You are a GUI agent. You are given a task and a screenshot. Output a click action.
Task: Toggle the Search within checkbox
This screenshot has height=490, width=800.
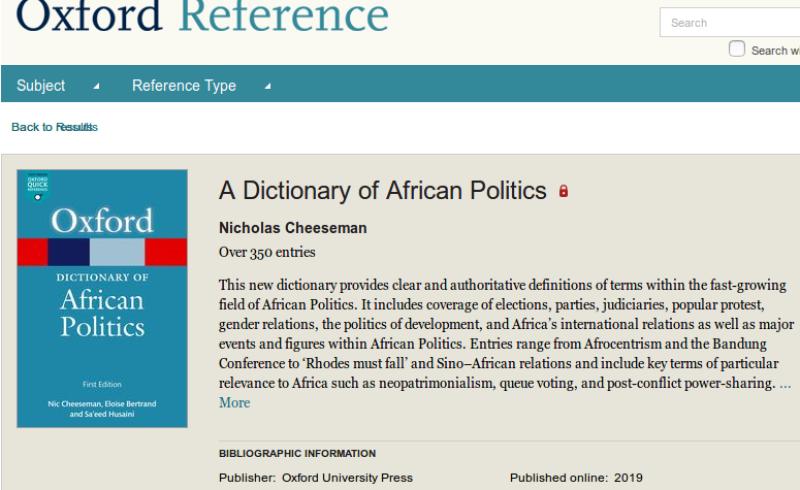click(x=737, y=49)
